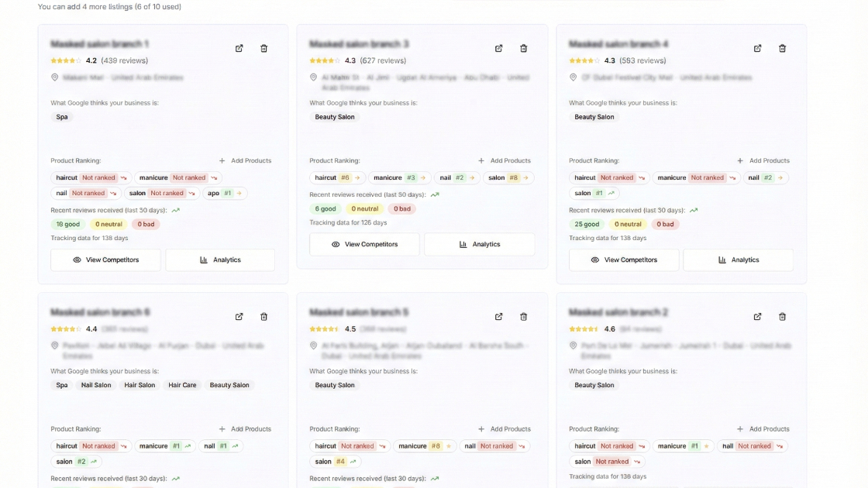Click the '25 good' reviews badge
Image resolution: width=868 pixels, height=488 pixels.
coord(587,225)
